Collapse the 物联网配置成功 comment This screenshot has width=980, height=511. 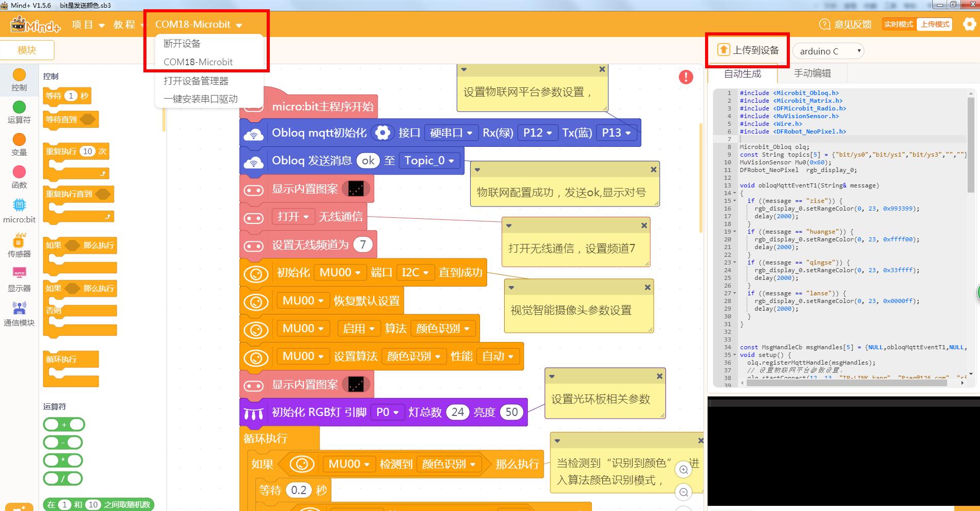click(477, 169)
